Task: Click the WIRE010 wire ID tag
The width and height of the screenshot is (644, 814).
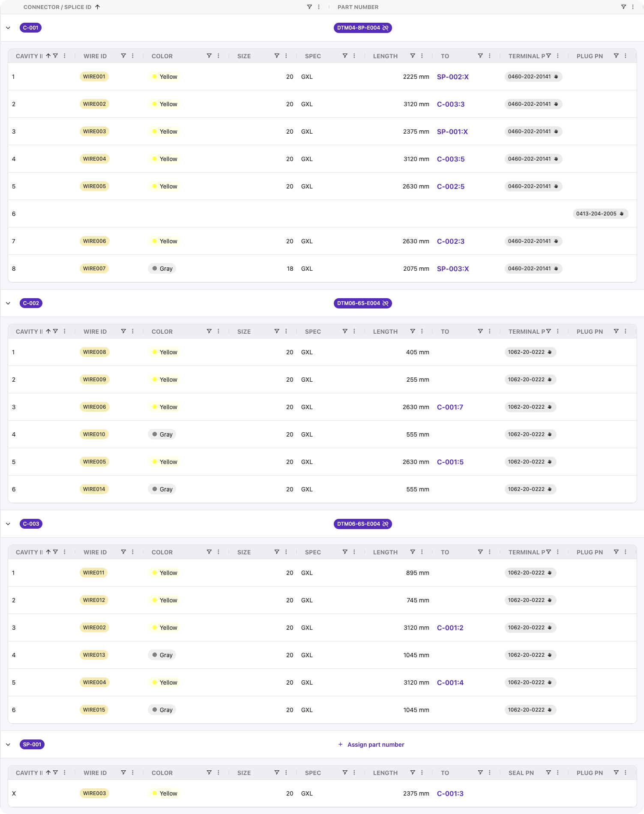Action: [94, 434]
